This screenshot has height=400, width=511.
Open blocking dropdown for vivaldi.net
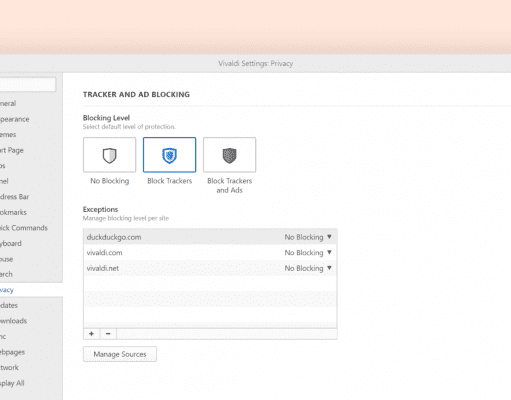pyautogui.click(x=308, y=268)
